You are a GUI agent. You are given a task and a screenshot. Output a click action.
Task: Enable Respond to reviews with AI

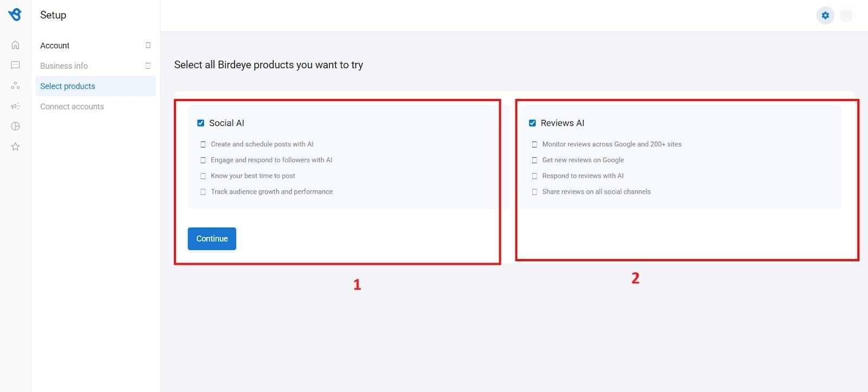(x=535, y=175)
